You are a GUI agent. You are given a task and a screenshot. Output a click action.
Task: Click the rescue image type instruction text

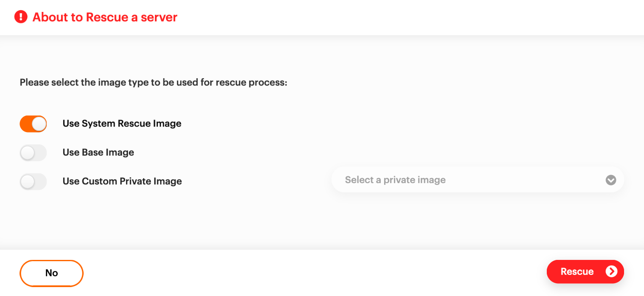[x=153, y=82]
